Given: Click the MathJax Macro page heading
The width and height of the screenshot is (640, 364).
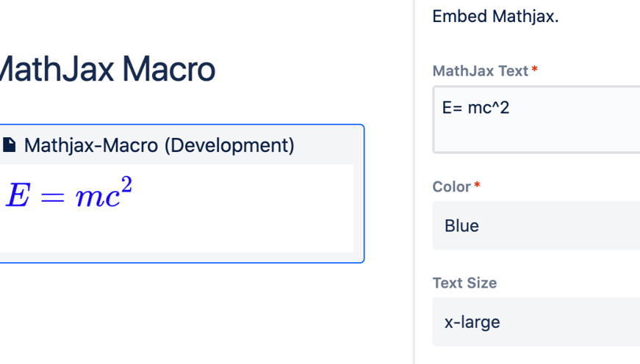Looking at the screenshot, I should pos(107,70).
